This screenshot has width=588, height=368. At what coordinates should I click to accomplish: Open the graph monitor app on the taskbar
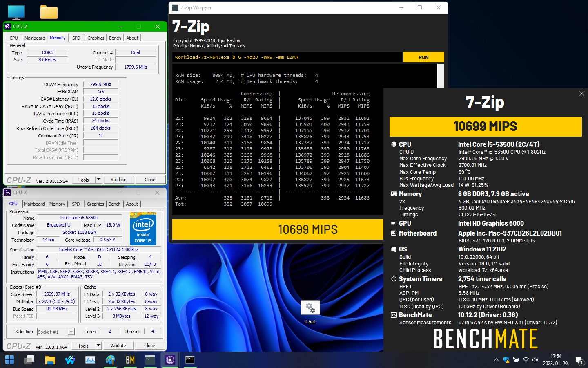(x=90, y=360)
